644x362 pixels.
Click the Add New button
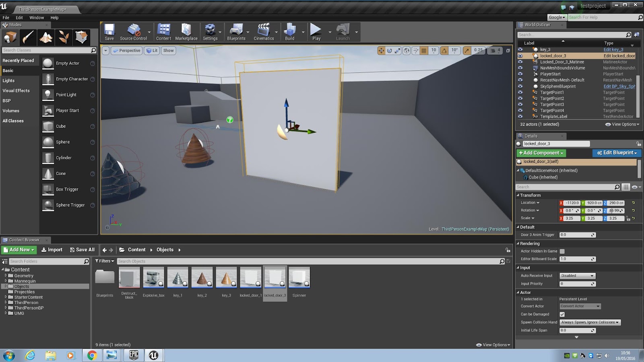click(19, 250)
